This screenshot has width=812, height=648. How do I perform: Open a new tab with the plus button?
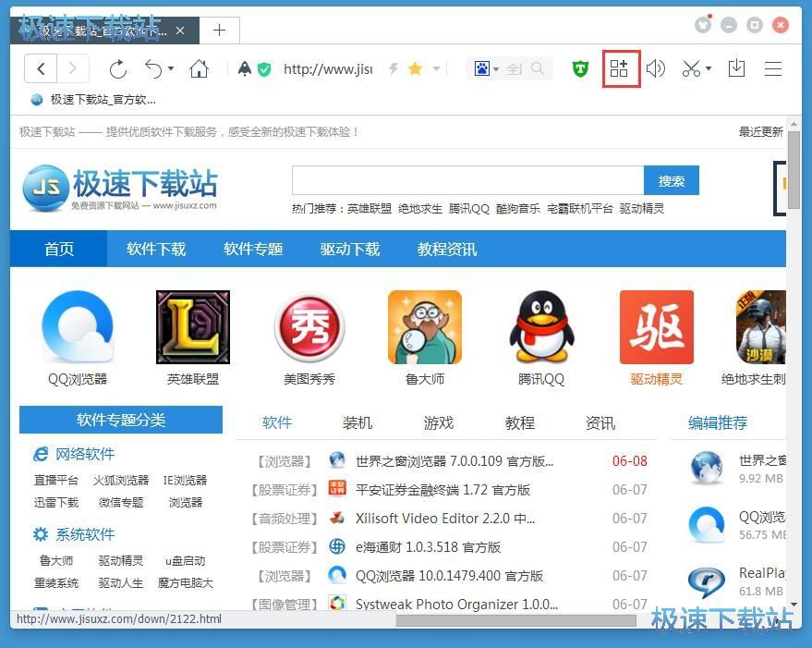tap(219, 31)
